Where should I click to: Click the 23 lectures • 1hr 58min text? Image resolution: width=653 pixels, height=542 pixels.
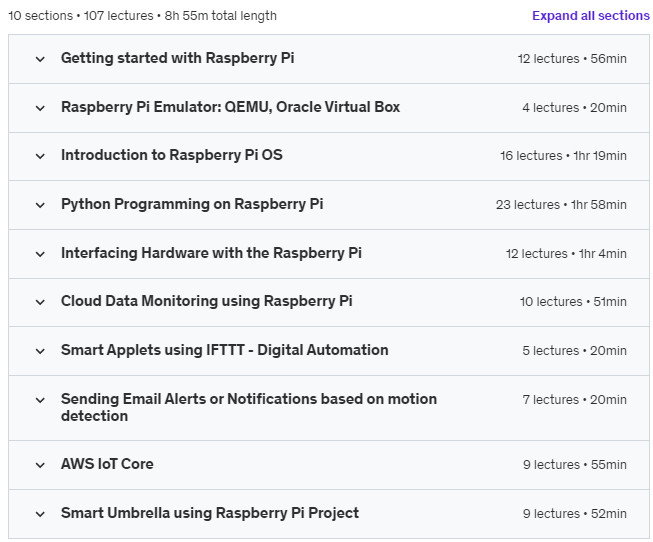(561, 205)
